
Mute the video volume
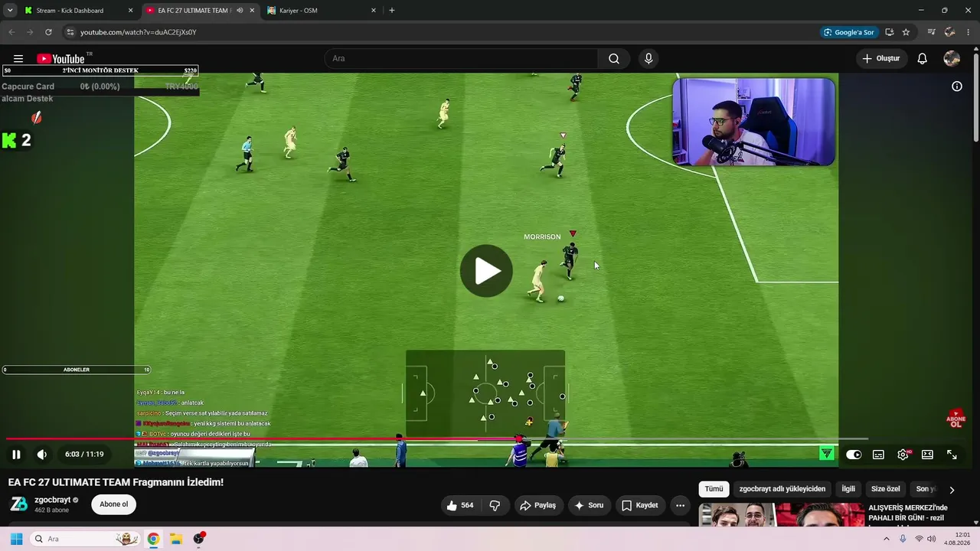click(x=42, y=455)
